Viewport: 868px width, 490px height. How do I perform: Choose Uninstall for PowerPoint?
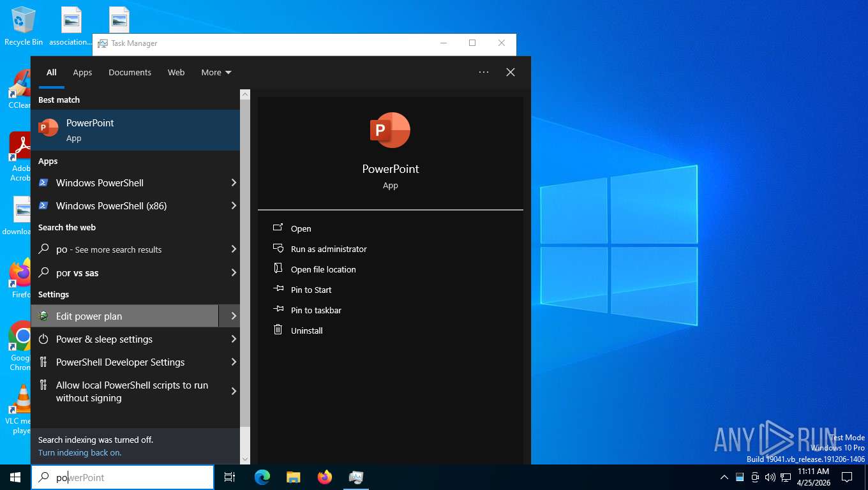(x=307, y=330)
